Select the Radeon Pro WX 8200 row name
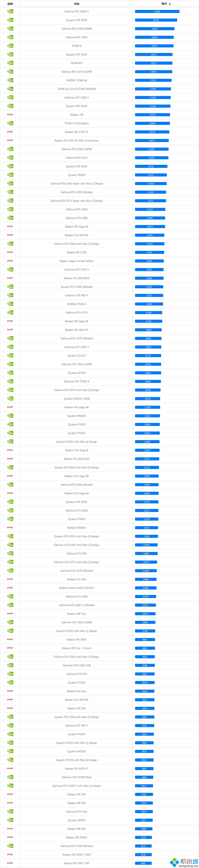The height and width of the screenshot is (868, 199). (77, 278)
